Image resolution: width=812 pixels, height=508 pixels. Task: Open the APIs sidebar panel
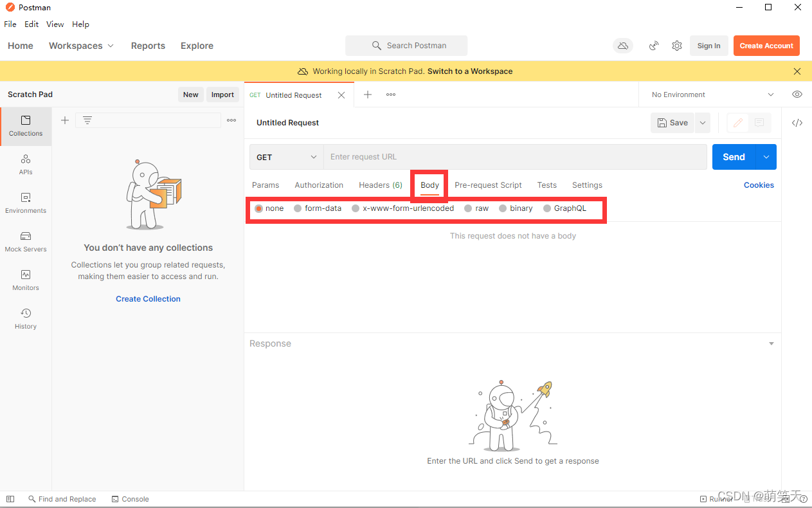(26, 165)
